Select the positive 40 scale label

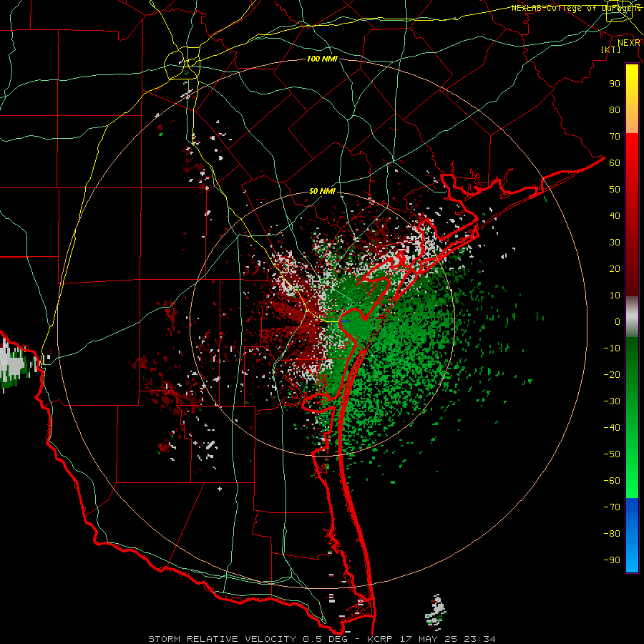[615, 216]
